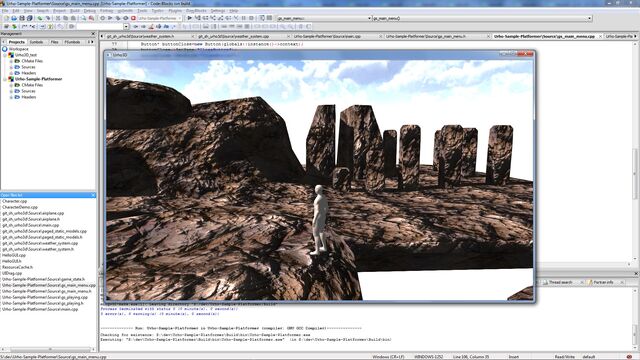Close the Management panel

(x=93, y=33)
